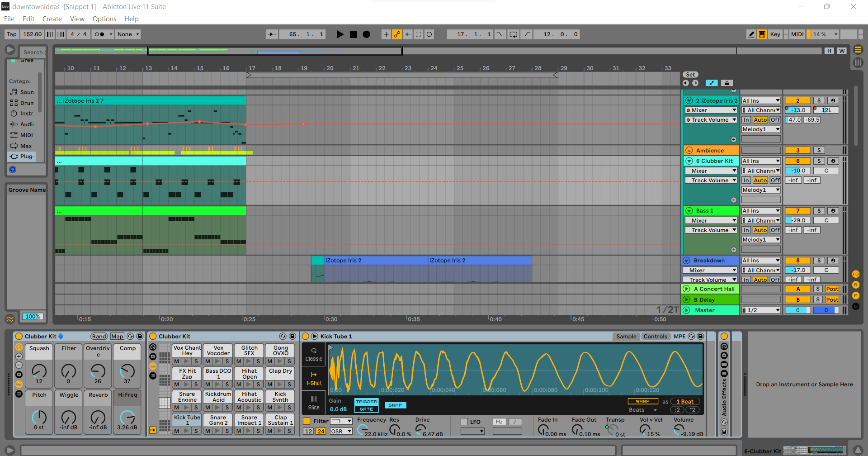Enable MIDI Map Mode
The width and height of the screenshot is (868, 456).
(x=797, y=34)
